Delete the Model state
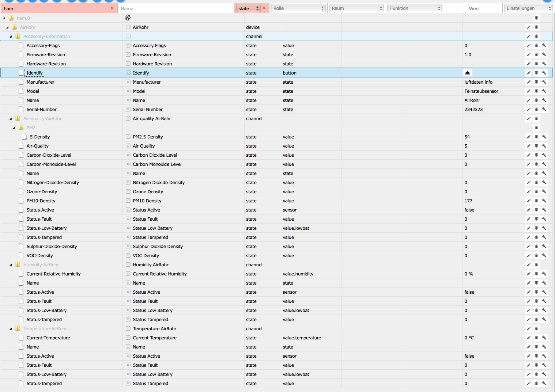Image resolution: width=555 pixels, height=392 pixels. pos(536,91)
